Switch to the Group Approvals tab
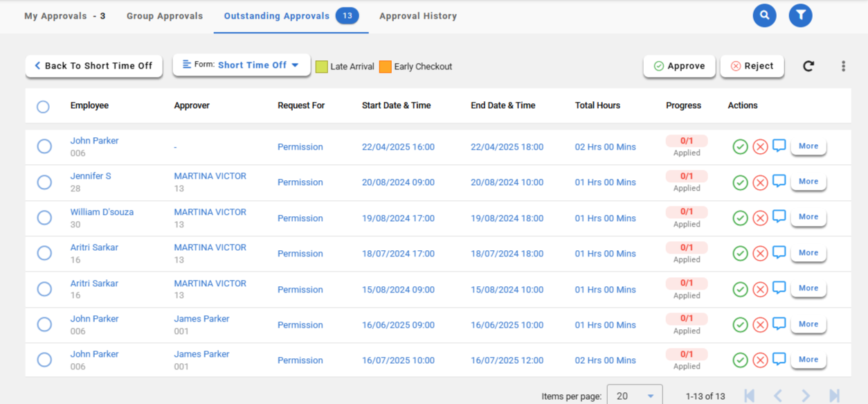The image size is (868, 404). (x=165, y=16)
